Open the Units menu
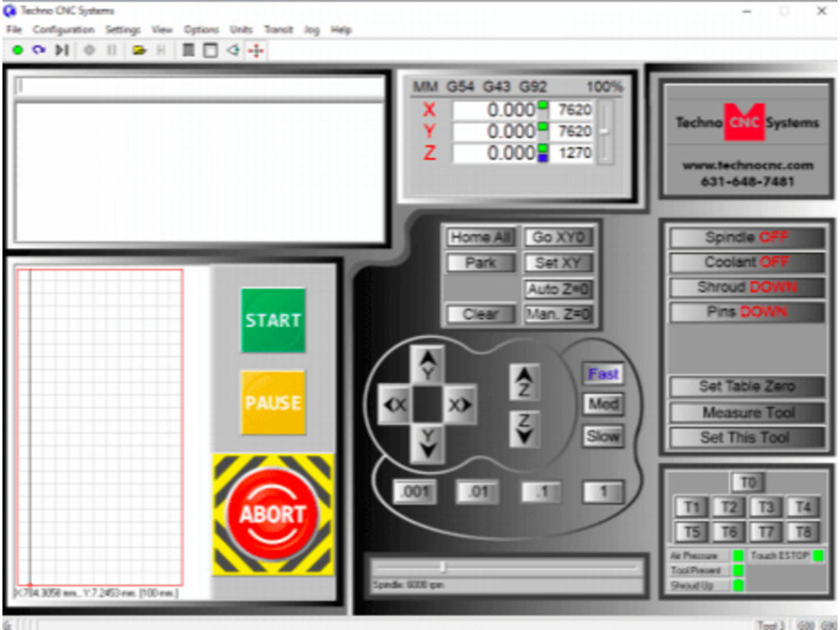The width and height of the screenshot is (840, 630). [x=241, y=30]
